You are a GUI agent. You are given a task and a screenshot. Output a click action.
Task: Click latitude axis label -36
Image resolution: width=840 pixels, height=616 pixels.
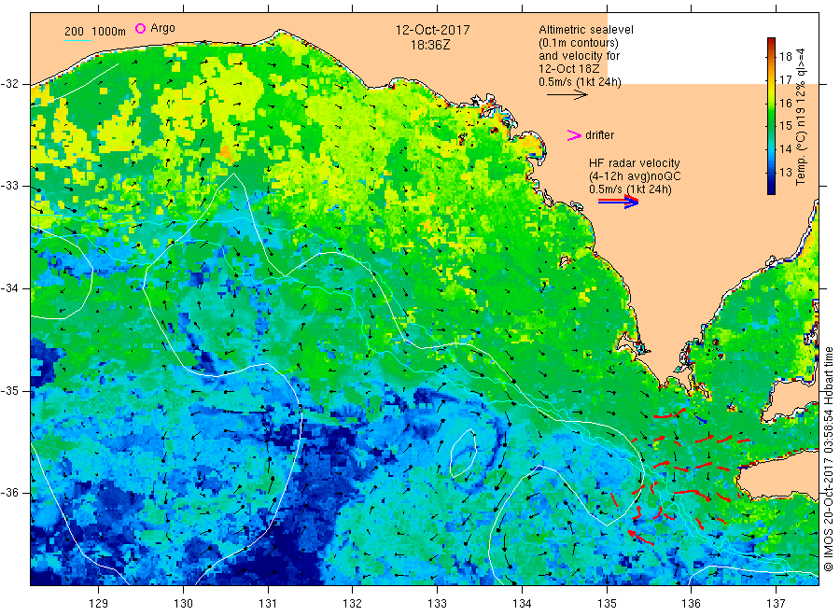click(10, 492)
